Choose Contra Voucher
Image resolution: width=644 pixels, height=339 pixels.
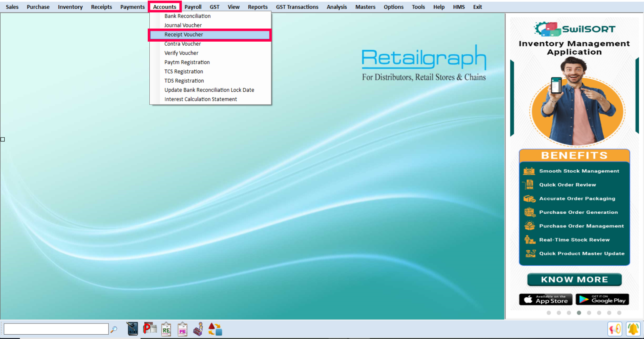pyautogui.click(x=210, y=44)
